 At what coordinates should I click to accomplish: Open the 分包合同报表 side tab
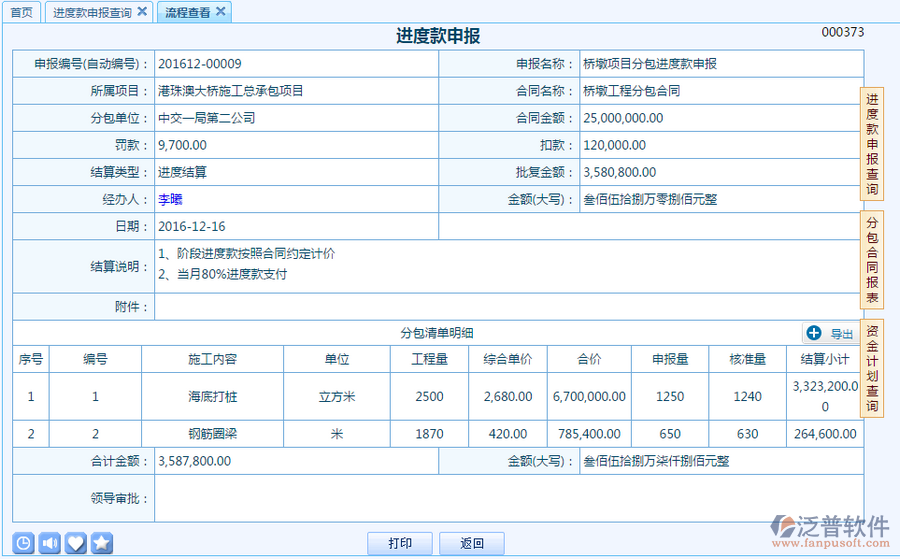(872, 260)
